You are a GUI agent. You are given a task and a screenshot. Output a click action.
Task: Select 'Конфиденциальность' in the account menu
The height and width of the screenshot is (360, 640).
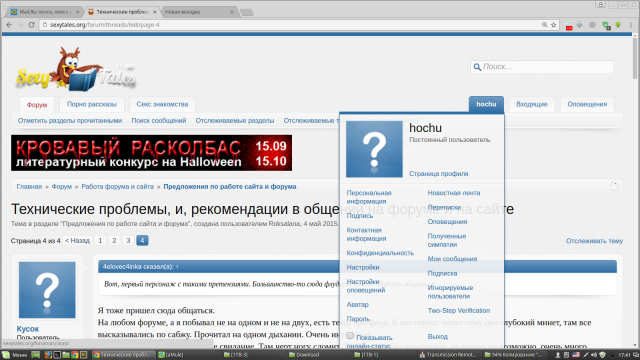point(380,253)
